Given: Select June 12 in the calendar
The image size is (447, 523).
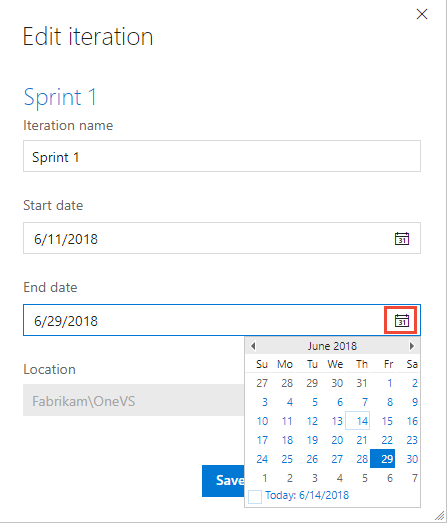Looking at the screenshot, I should coord(312,421).
